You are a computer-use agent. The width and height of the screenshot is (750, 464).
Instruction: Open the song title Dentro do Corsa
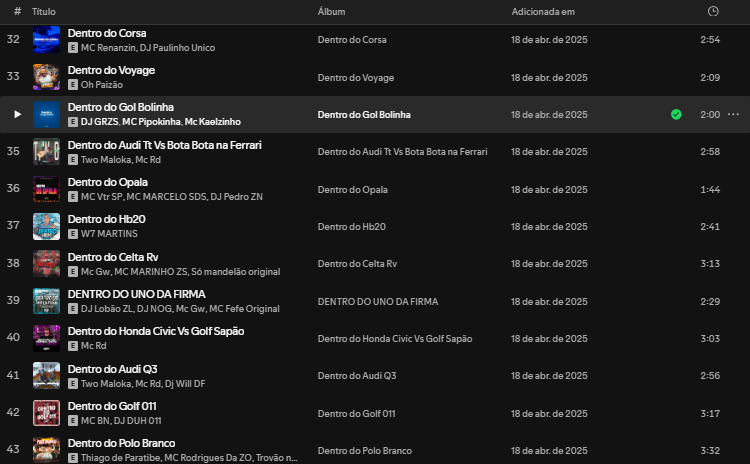(x=107, y=33)
